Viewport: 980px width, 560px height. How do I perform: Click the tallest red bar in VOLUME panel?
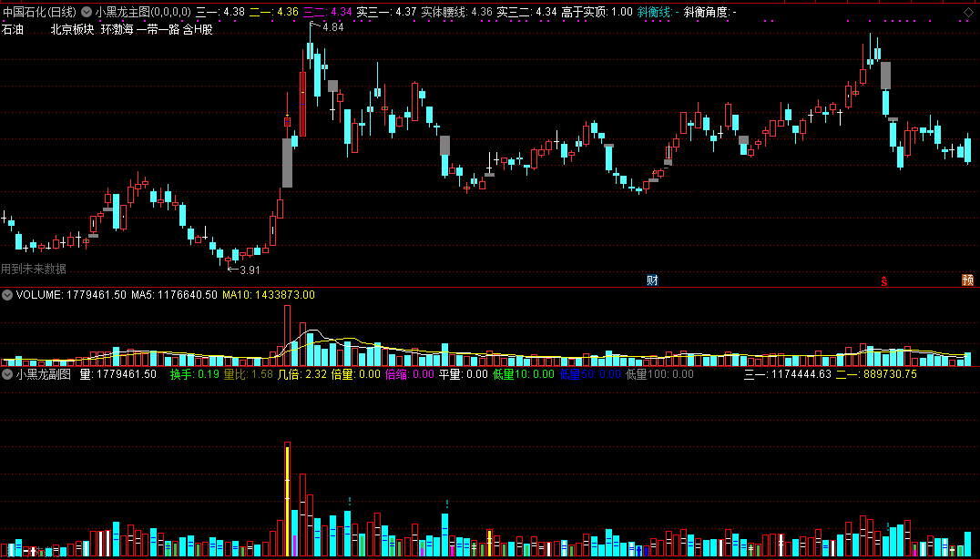pyautogui.click(x=288, y=335)
